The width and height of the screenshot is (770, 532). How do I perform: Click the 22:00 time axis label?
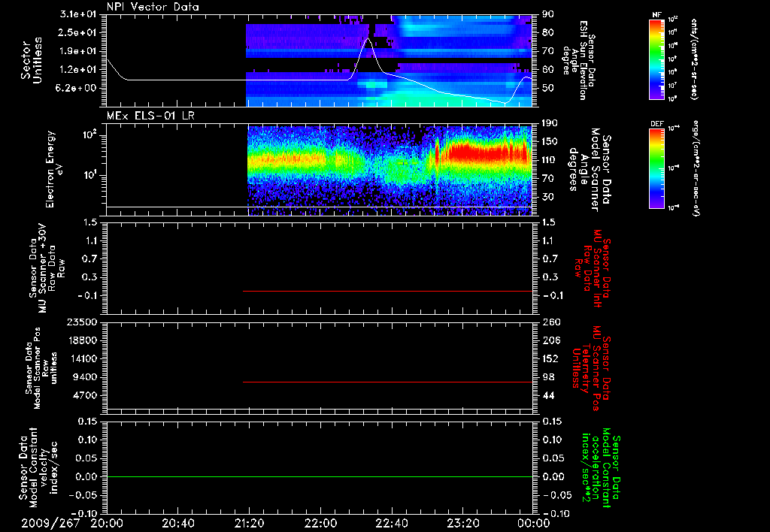coord(320,523)
